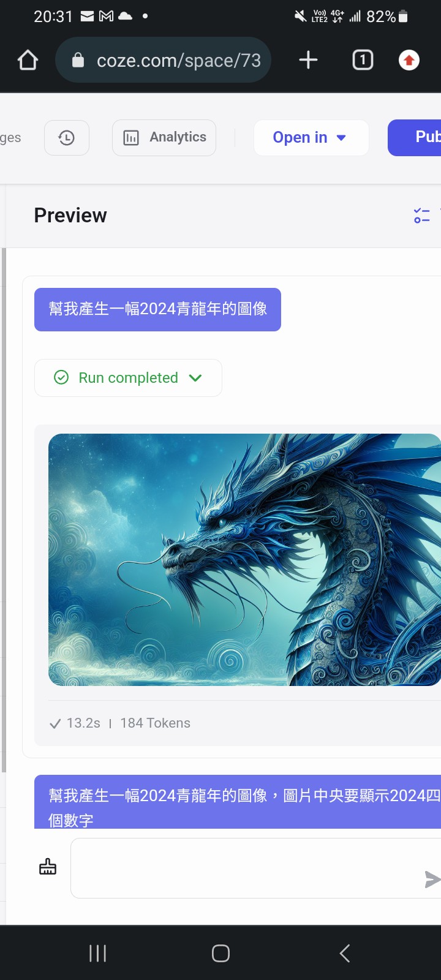The image size is (441, 980).
Task: Click the chevron next to Run completed
Action: point(195,378)
